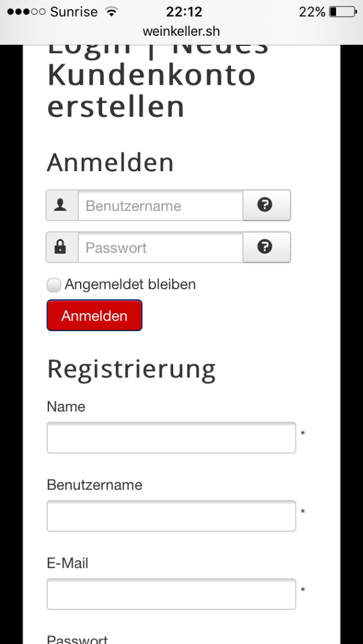
Task: Enable the Angemeldet bleiben checkbox
Action: (x=54, y=285)
